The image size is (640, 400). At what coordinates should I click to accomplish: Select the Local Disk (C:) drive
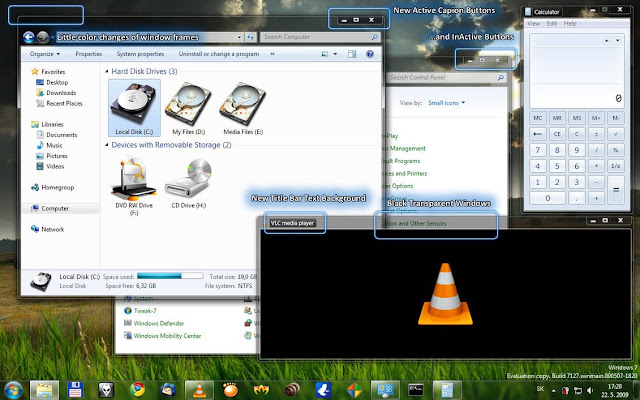(x=134, y=108)
